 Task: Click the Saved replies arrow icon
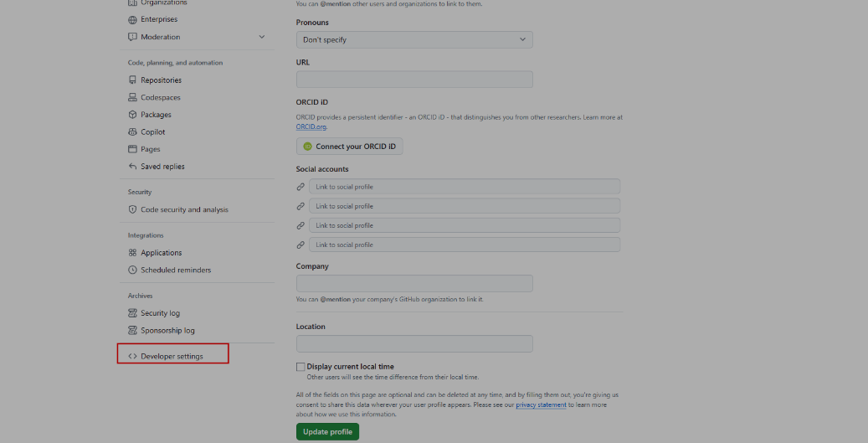pyautogui.click(x=132, y=167)
